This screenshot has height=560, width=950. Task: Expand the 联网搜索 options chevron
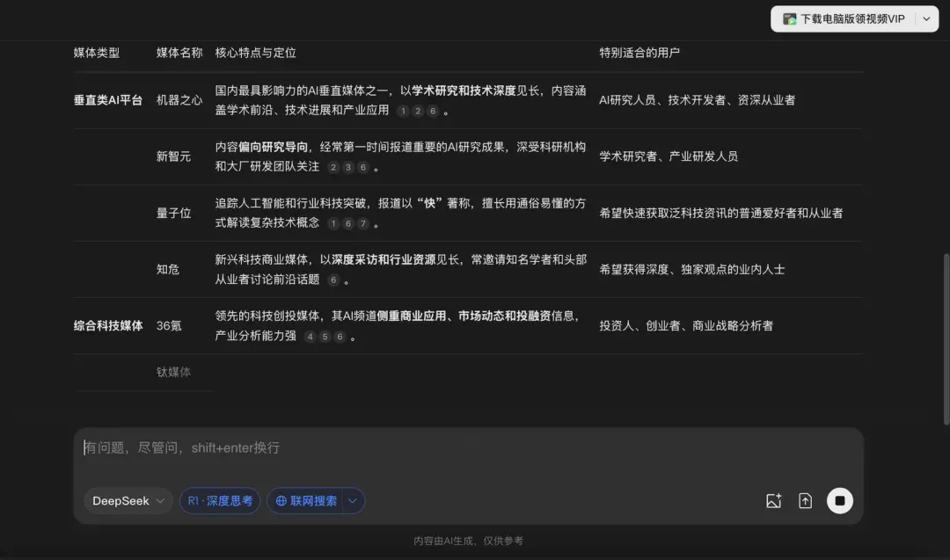tap(351, 500)
